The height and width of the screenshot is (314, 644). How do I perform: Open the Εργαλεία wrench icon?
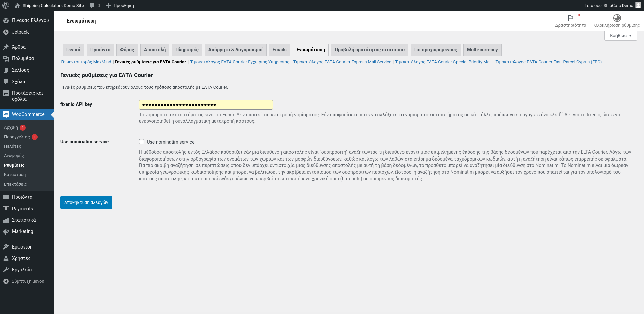tap(6, 270)
